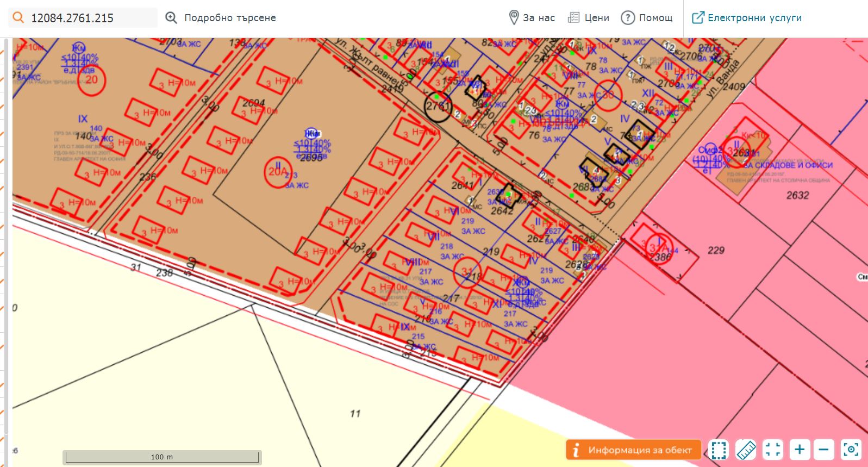Click the 100 m scale bar
This screenshot has height=467, width=868.
click(x=162, y=457)
